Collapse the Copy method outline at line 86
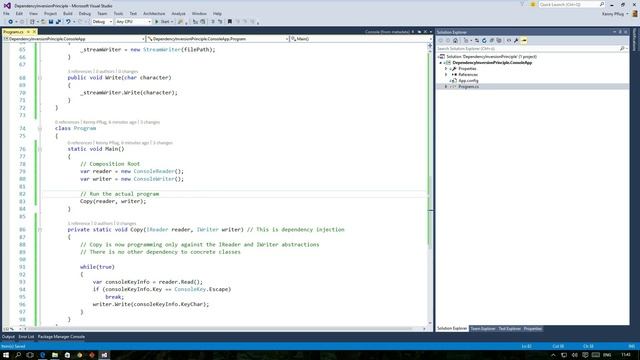Image resolution: width=640 pixels, height=360 pixels. (40, 230)
